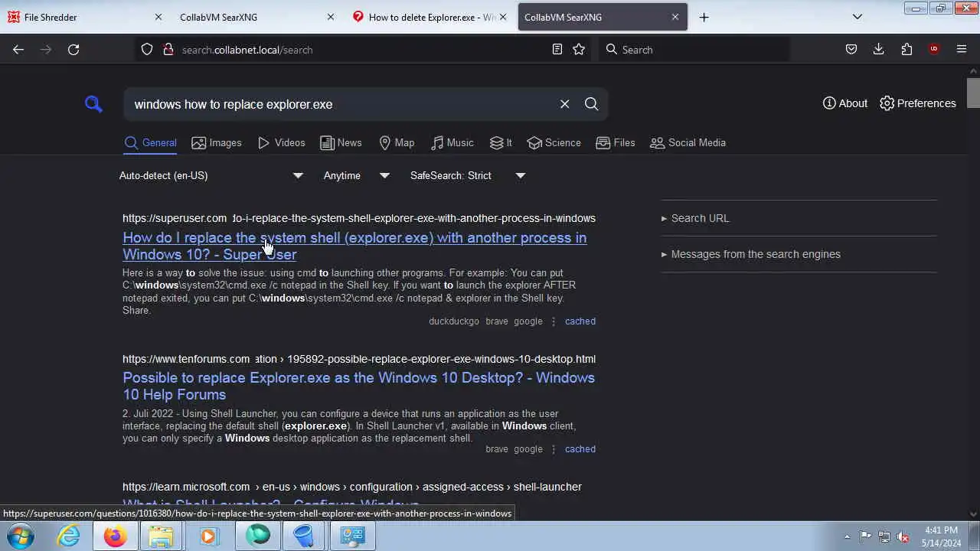Image resolution: width=980 pixels, height=551 pixels.
Task: Click the Firefox taskbar icon
Action: click(116, 536)
